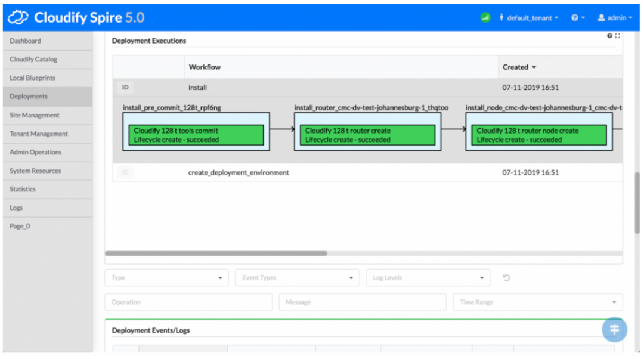Focus the Operation filter field
This screenshot has width=644, height=359.
188,302
